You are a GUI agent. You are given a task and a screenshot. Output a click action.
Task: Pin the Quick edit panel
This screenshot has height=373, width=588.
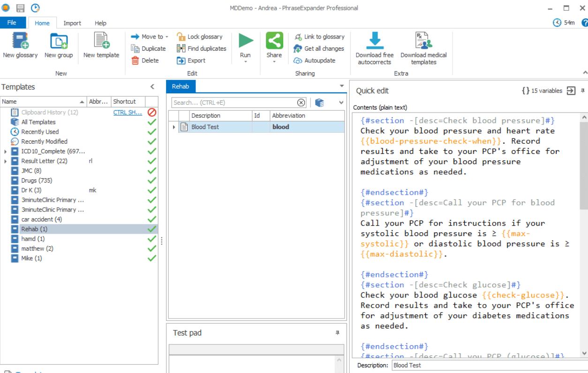coord(583,91)
